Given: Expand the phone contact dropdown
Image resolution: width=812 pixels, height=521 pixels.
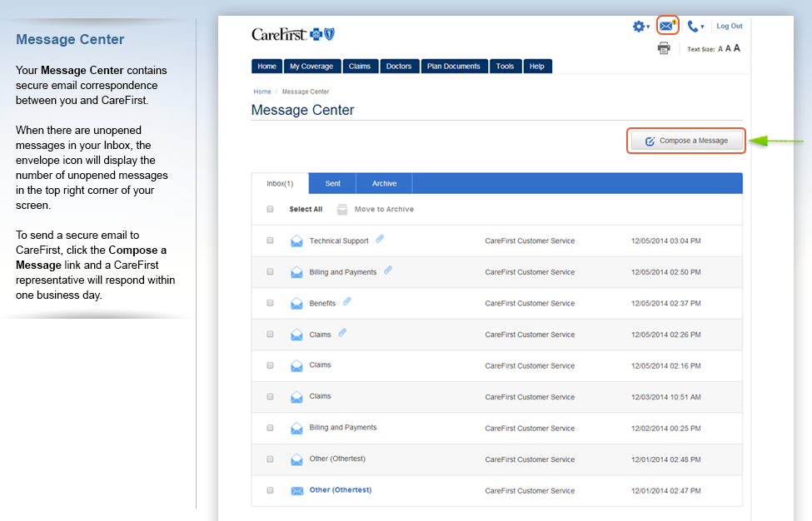Looking at the screenshot, I should 695,27.
